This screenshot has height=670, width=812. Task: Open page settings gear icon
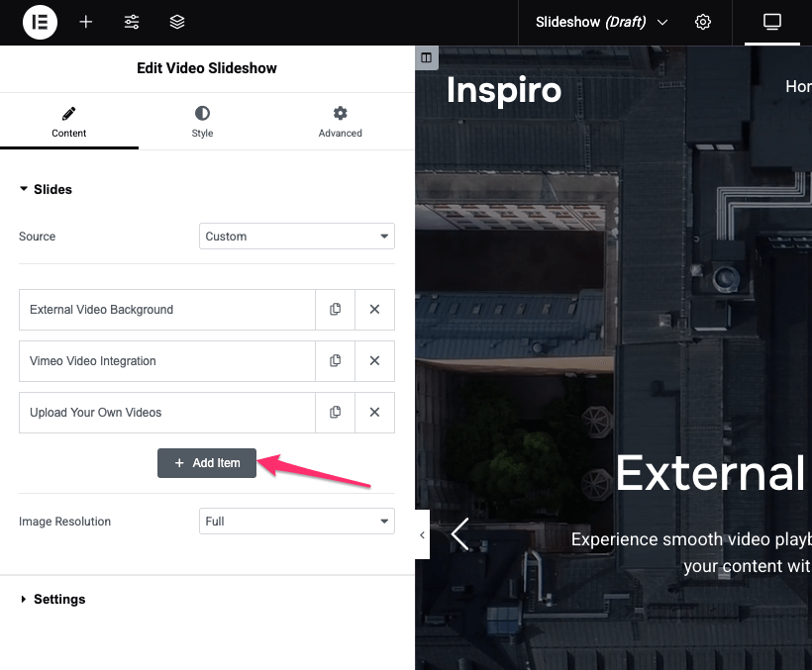pos(703,22)
